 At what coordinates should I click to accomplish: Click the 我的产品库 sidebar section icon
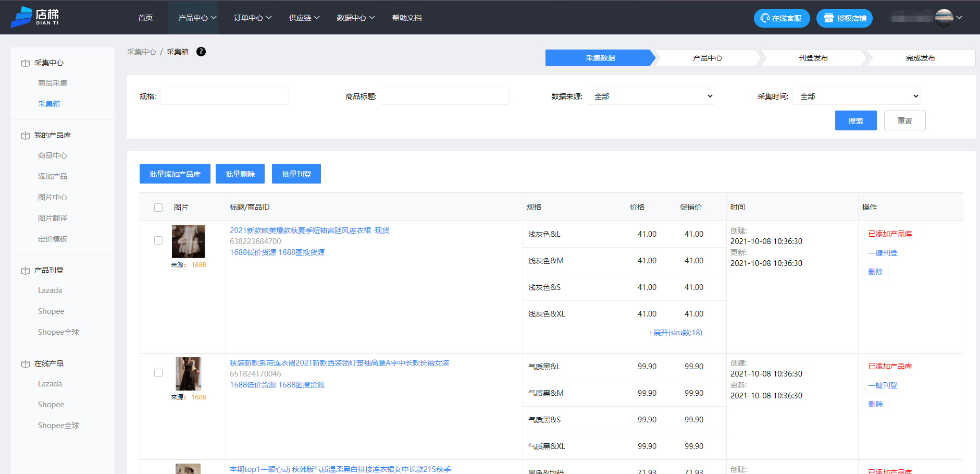[x=25, y=135]
